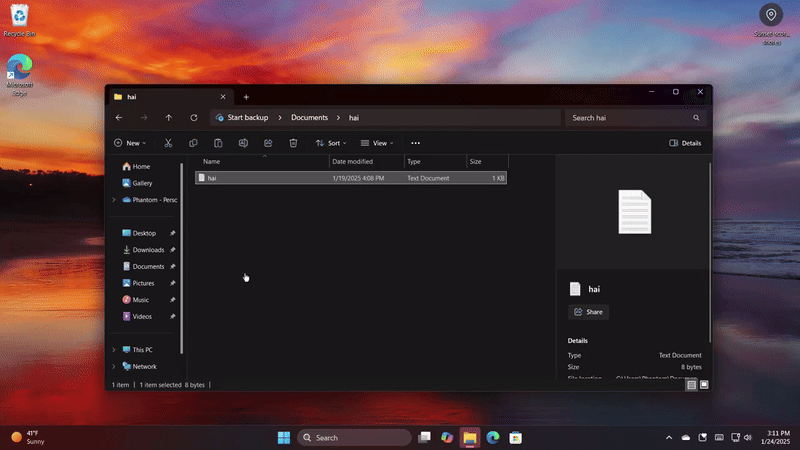Image resolution: width=800 pixels, height=450 pixels.
Task: Open the New item dropdown
Action: click(129, 143)
